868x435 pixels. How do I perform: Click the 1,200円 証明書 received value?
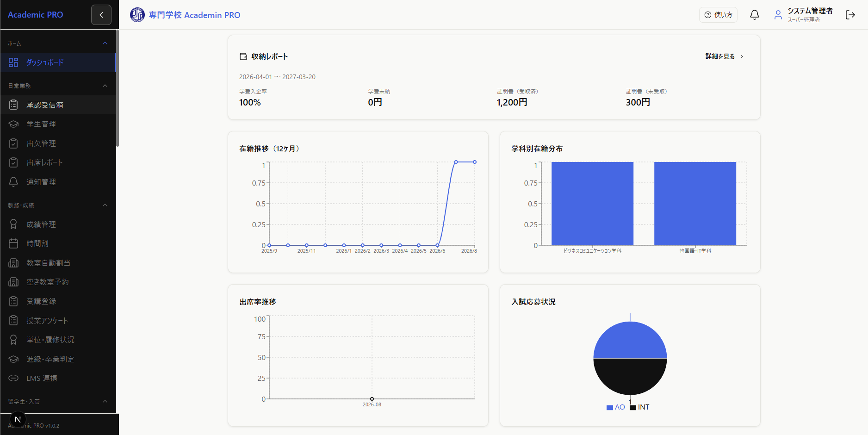512,102
